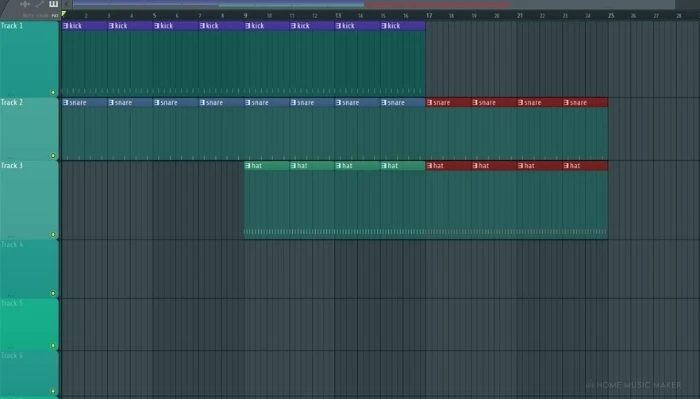The image size is (700, 399).
Task: Open menu icon of snare clip at bar 1
Action: click(66, 103)
